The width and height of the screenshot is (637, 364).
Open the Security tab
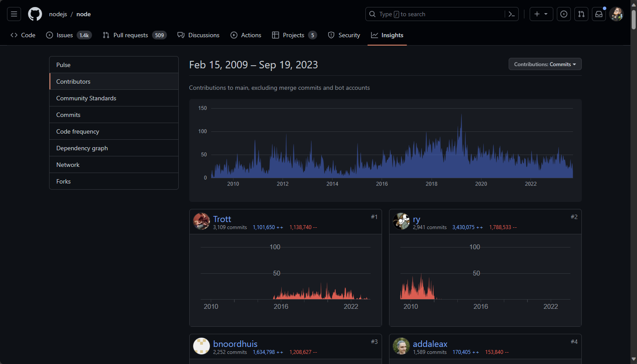[x=344, y=35]
